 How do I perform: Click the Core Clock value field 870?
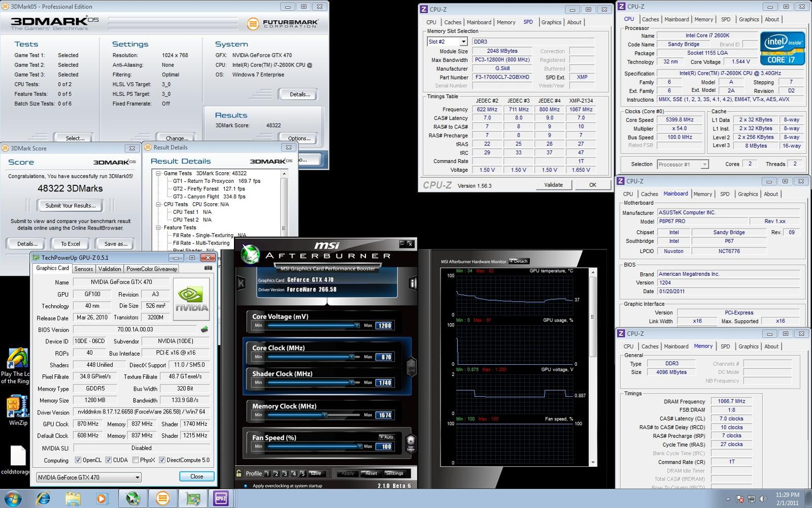384,357
